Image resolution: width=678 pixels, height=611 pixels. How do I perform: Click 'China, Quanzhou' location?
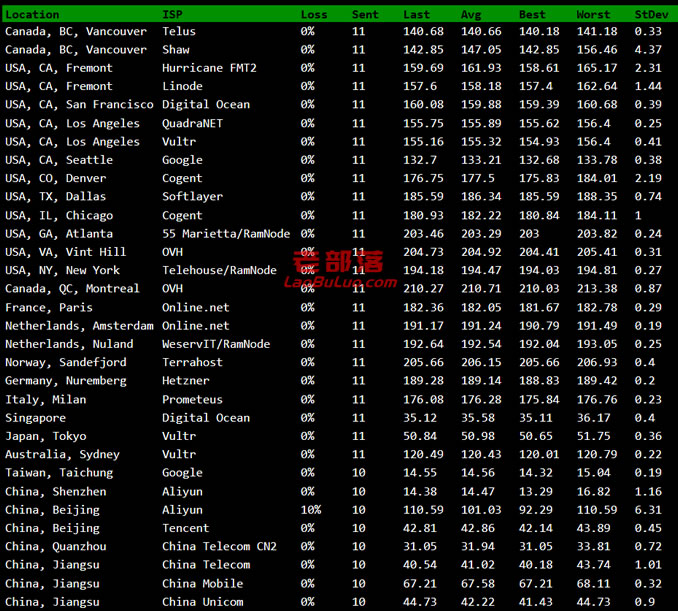point(55,547)
